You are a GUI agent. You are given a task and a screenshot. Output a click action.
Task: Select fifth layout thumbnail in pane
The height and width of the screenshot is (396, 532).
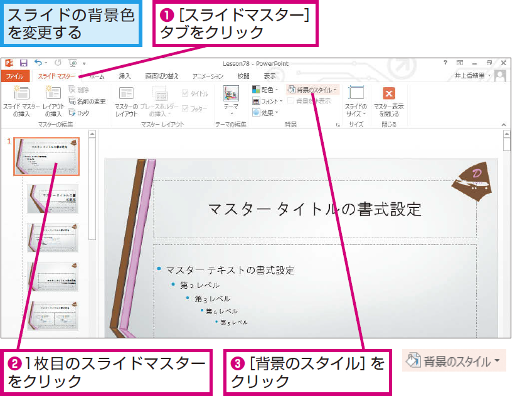pos(53,315)
